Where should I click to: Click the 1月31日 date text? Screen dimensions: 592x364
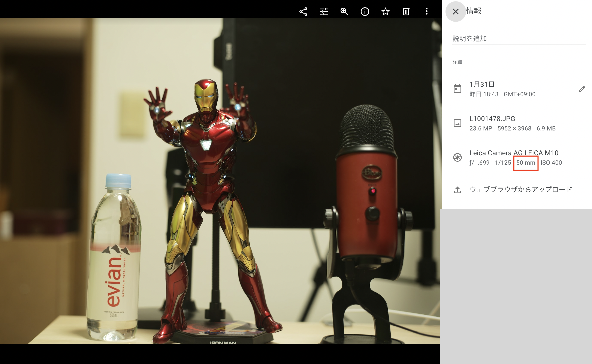tap(482, 84)
